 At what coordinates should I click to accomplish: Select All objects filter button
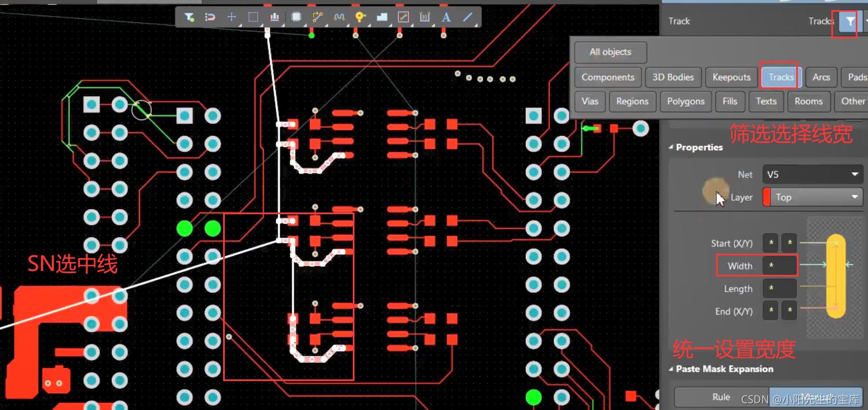(x=610, y=52)
